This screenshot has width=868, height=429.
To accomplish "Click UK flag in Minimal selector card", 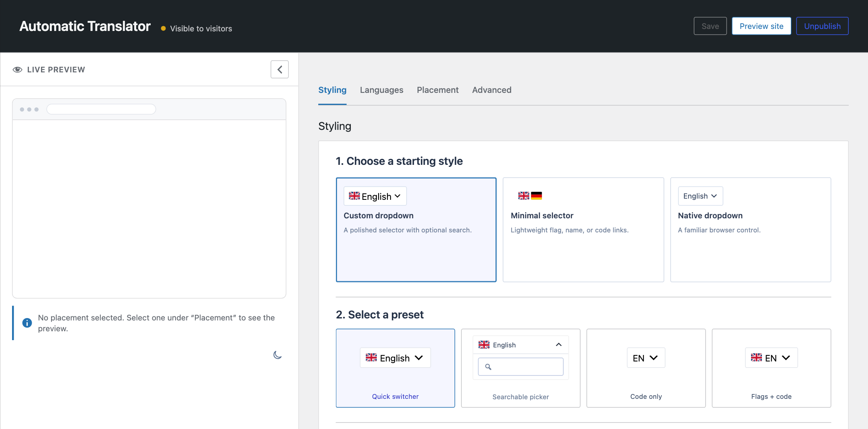I will pos(524,196).
